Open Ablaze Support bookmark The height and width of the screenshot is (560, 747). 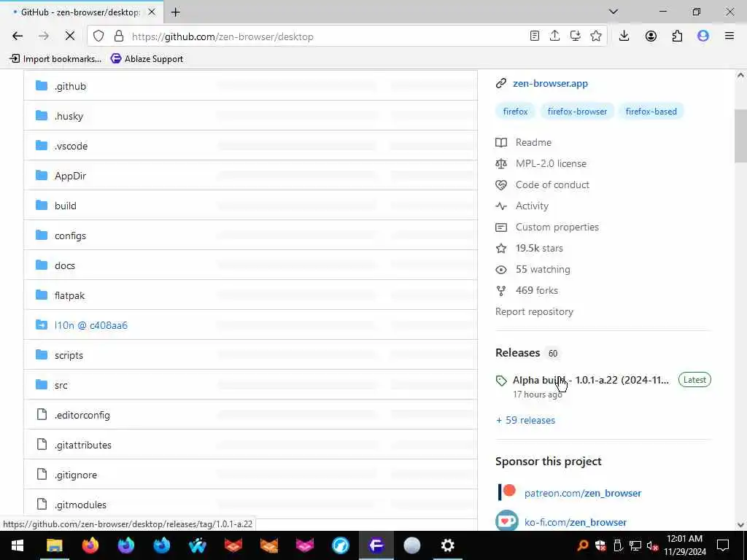click(147, 59)
